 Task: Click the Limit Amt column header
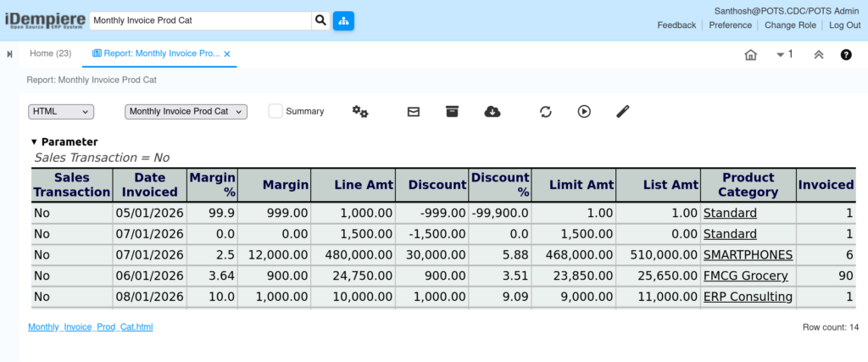(574, 185)
